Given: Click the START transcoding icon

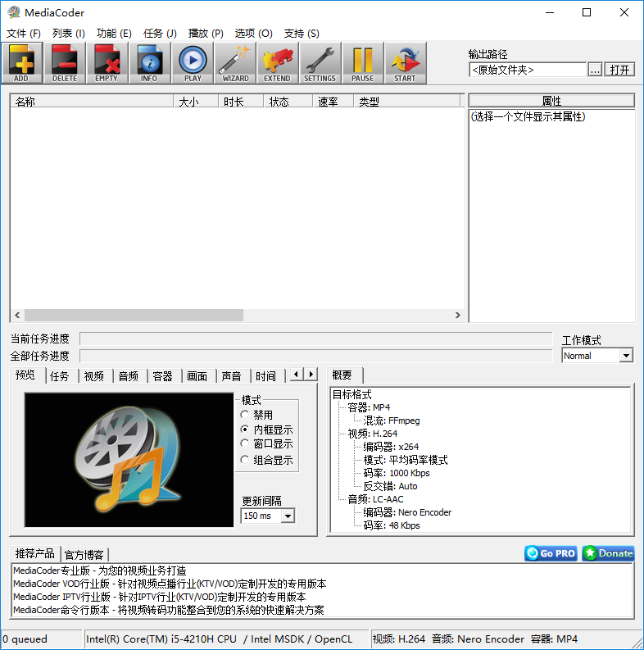Looking at the screenshot, I should (x=406, y=63).
